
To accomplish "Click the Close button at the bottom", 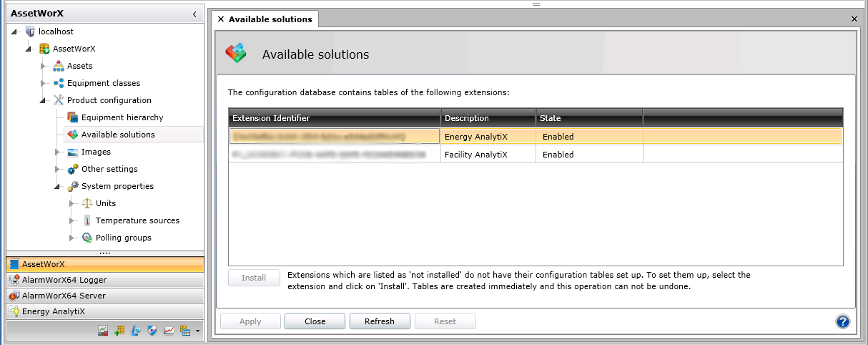I will (315, 321).
